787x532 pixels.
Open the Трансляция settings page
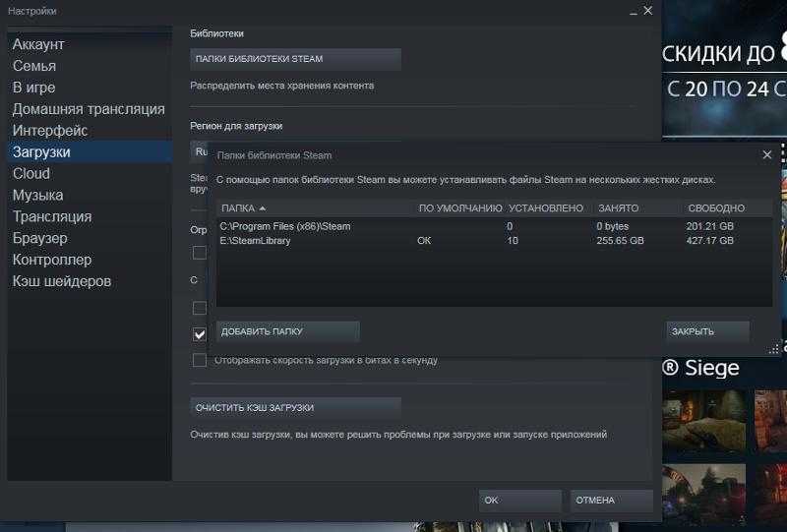52,216
